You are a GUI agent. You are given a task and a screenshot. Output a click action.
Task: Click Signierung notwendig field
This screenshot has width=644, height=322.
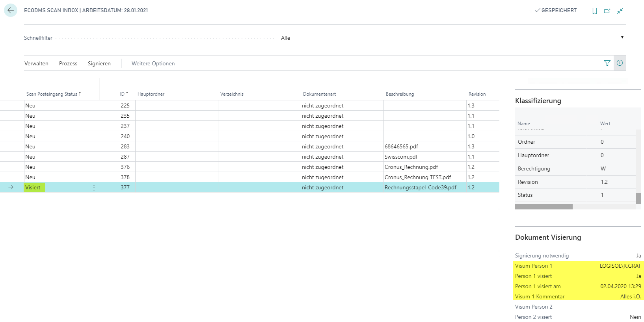(578, 255)
